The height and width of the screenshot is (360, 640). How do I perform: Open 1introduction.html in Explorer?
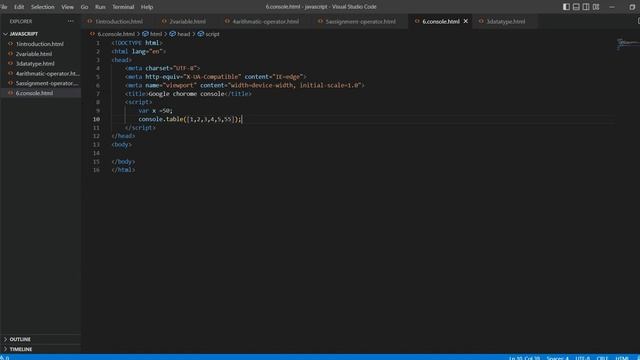click(40, 44)
